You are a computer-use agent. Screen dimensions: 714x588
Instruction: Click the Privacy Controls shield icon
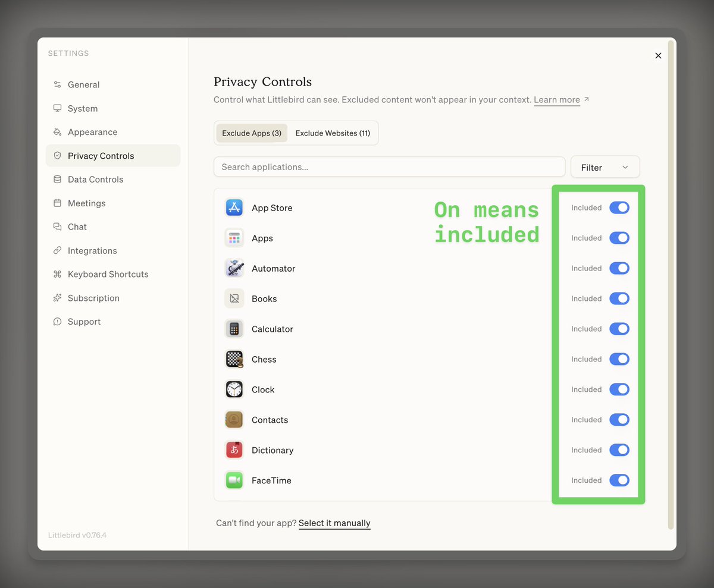tap(57, 156)
